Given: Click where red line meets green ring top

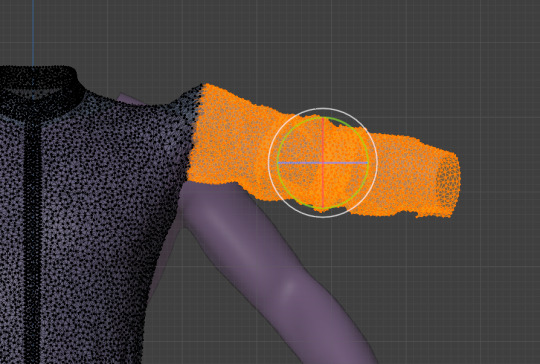Looking at the screenshot, I should (x=323, y=118).
